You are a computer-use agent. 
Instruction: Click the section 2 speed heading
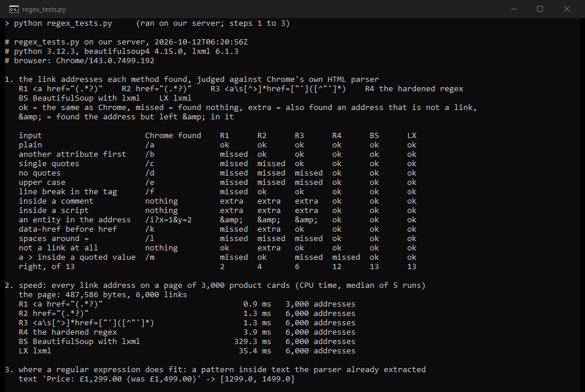click(x=215, y=286)
